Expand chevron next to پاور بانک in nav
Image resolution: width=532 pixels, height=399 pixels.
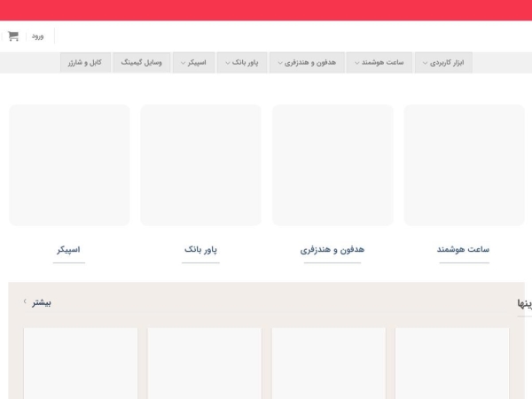(227, 63)
